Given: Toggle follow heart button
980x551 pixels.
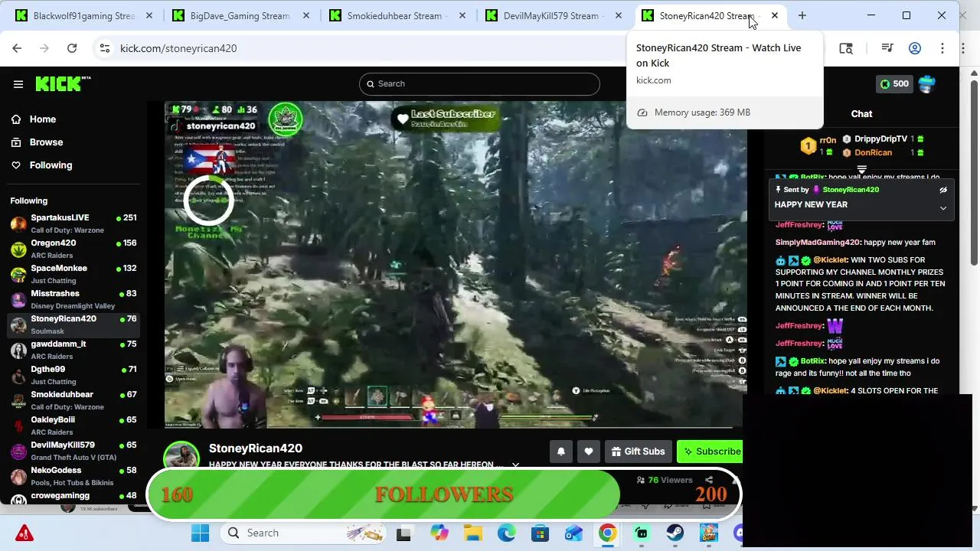Looking at the screenshot, I should pos(589,452).
